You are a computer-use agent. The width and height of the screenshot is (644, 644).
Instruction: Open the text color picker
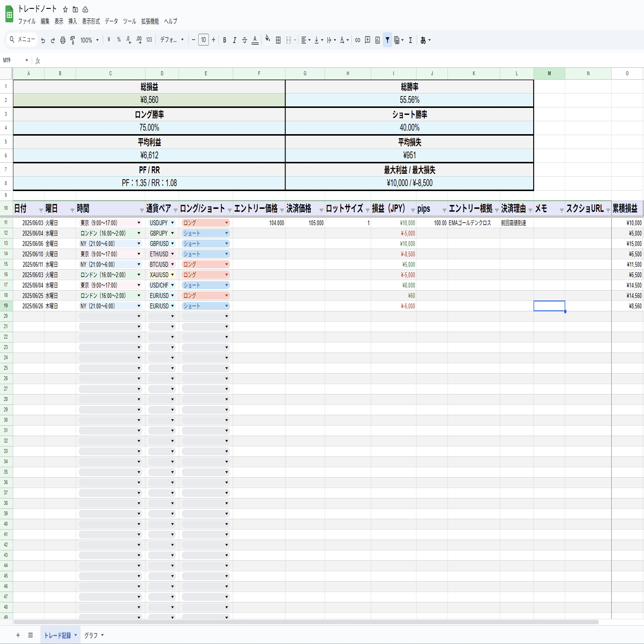pos(255,40)
